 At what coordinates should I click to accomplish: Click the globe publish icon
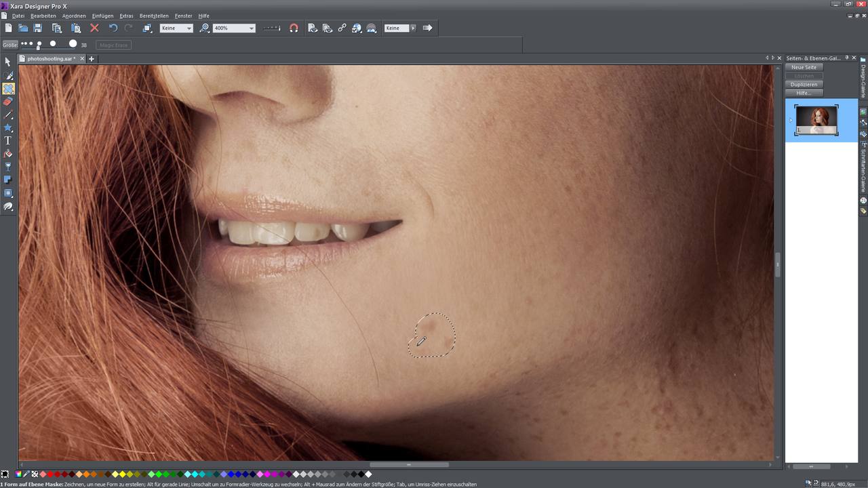click(357, 28)
